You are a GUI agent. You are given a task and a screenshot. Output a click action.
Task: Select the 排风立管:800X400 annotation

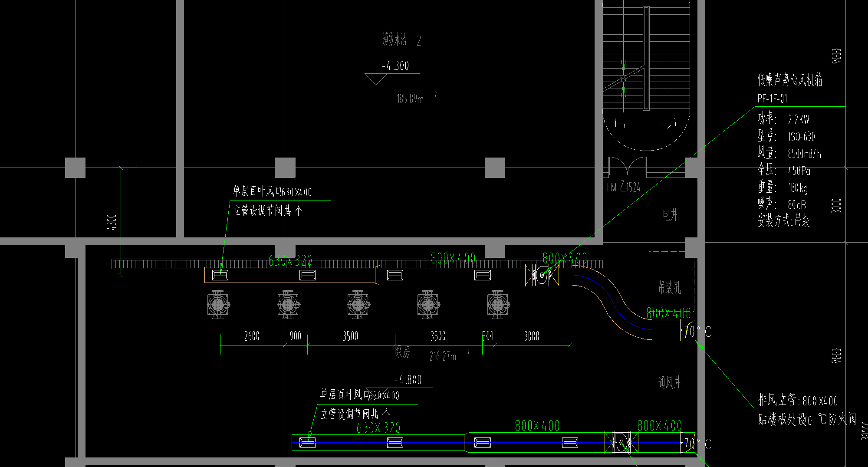pos(798,400)
